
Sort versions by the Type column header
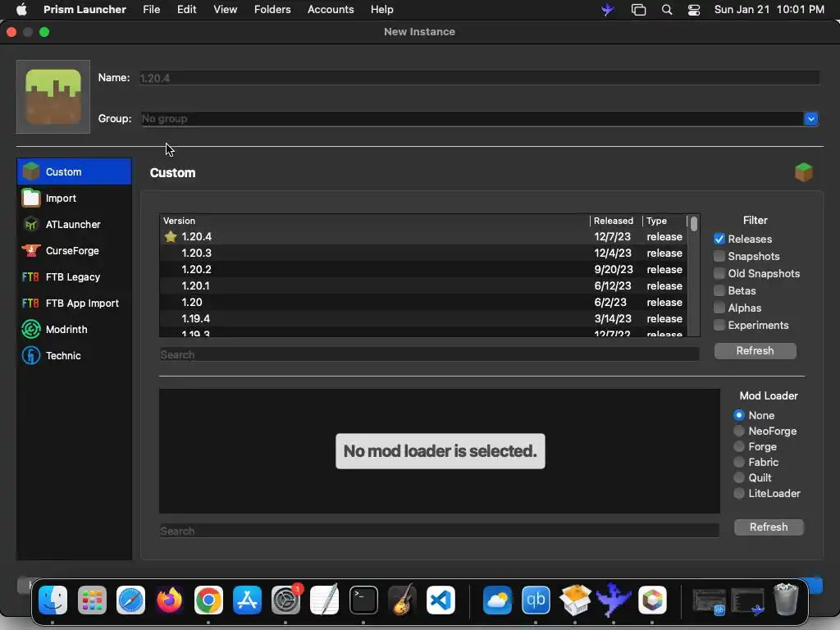[x=664, y=221]
